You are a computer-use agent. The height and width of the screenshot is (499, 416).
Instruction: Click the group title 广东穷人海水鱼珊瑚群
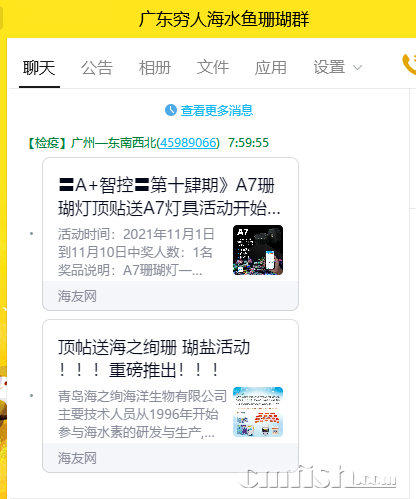pyautogui.click(x=224, y=19)
